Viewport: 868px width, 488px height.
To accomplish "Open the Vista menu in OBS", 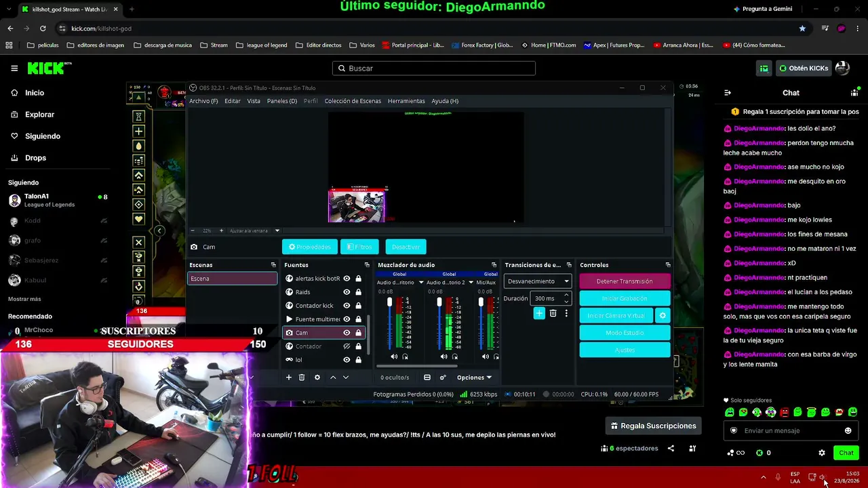I will tap(254, 101).
